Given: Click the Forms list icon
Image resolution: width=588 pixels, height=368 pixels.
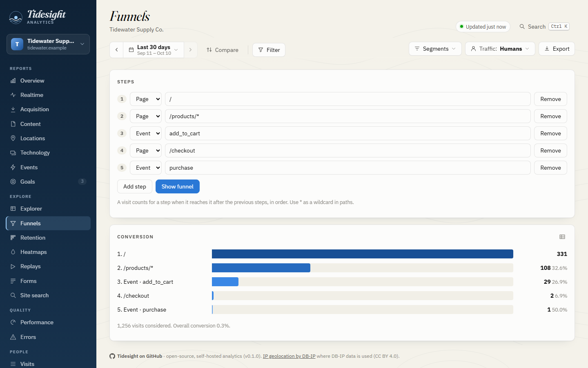Looking at the screenshot, I should click(13, 281).
